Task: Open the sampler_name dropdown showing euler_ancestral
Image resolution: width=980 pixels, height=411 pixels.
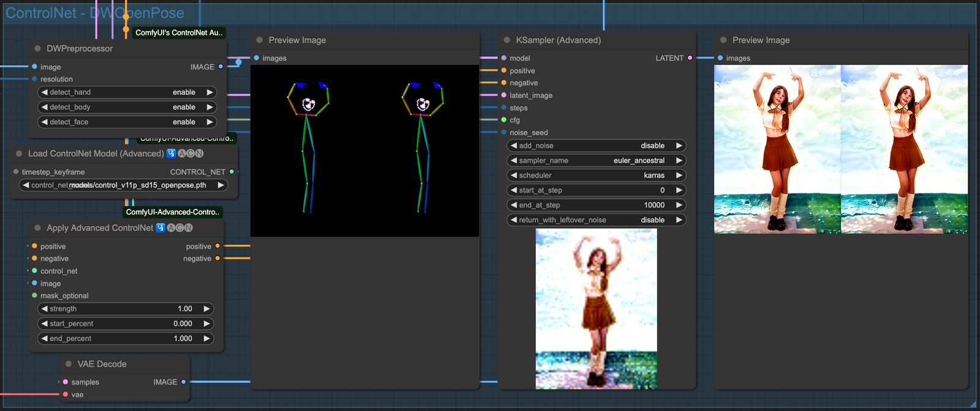Action: click(x=596, y=160)
